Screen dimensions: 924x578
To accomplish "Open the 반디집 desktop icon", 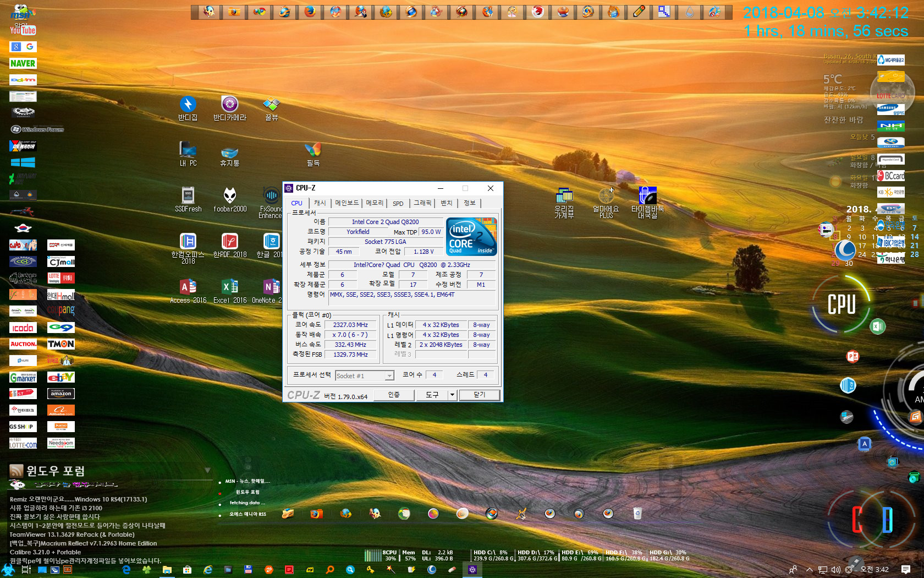I will (x=188, y=109).
